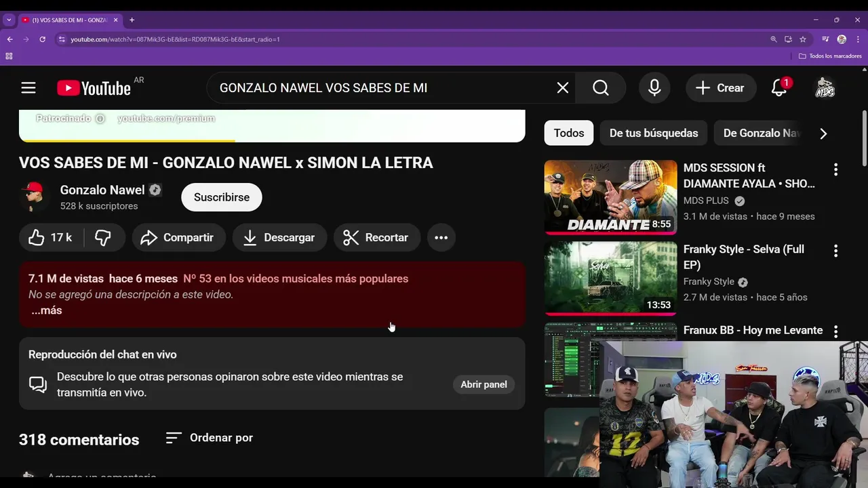Go to YouTube home via the logo
The height and width of the screenshot is (488, 868).
coord(94,88)
